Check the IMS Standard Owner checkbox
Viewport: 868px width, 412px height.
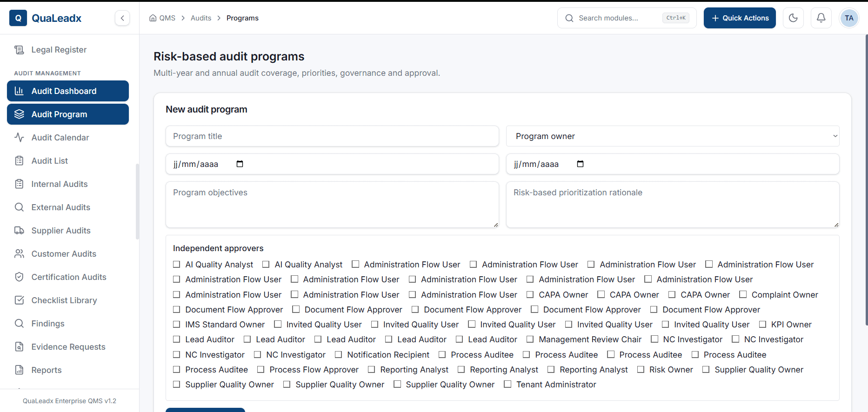point(176,325)
